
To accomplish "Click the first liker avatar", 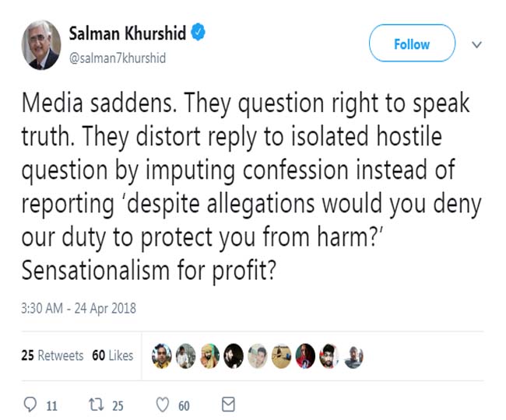I will coord(160,355).
